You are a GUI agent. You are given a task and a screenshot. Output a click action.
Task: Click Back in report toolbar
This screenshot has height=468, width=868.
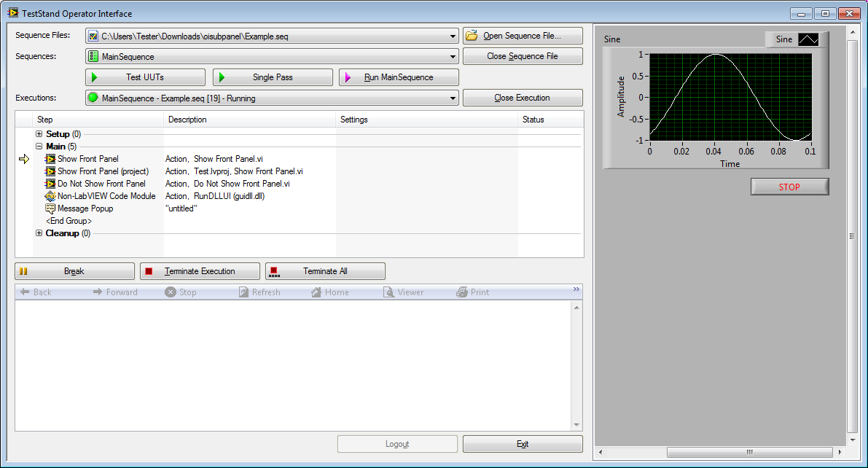tap(36, 292)
